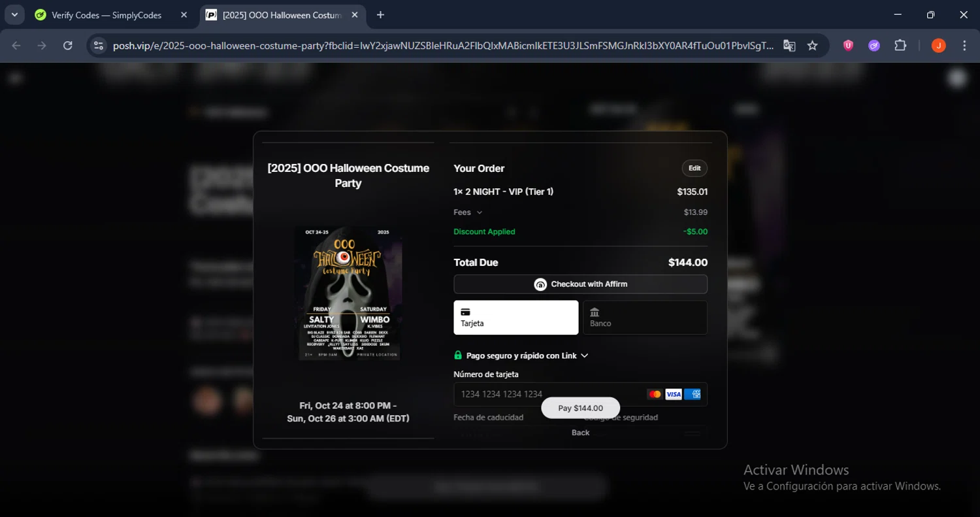Click the Back link below Pay
The width and height of the screenshot is (980, 517).
point(580,433)
